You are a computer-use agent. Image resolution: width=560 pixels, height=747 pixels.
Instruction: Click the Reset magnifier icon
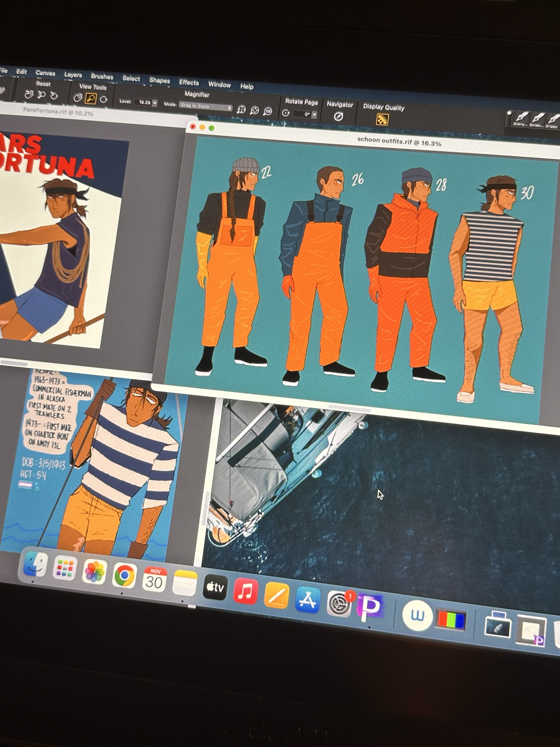coord(41,95)
